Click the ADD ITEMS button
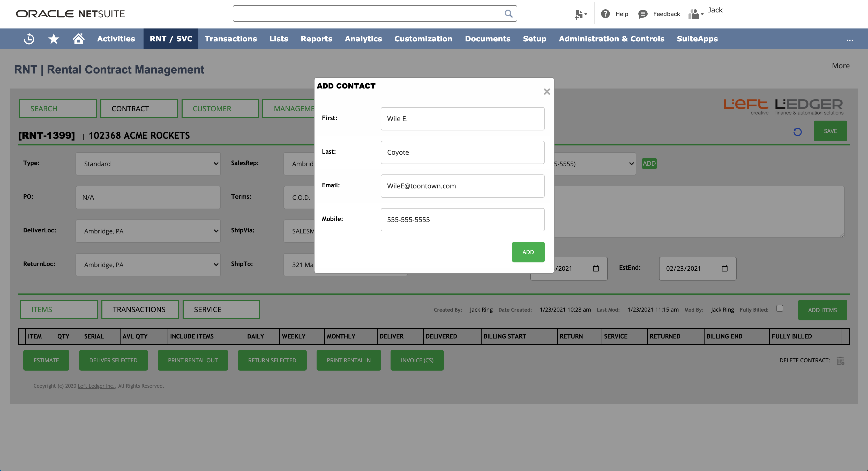The image size is (868, 471). coord(822,310)
